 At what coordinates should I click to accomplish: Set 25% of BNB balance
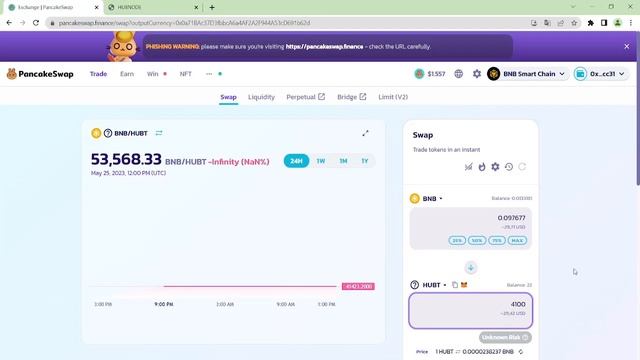[x=457, y=240]
